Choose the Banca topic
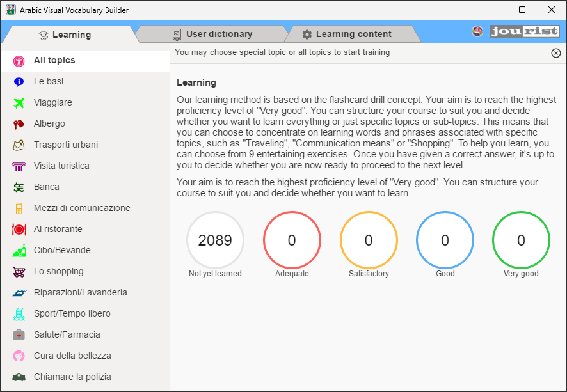Screen dimensions: 567x392 tap(85, 187)
